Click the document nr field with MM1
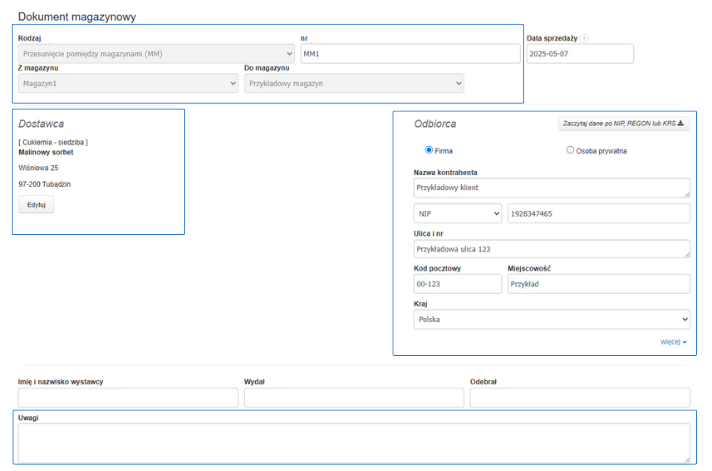The width and height of the screenshot is (712, 471). [410, 53]
